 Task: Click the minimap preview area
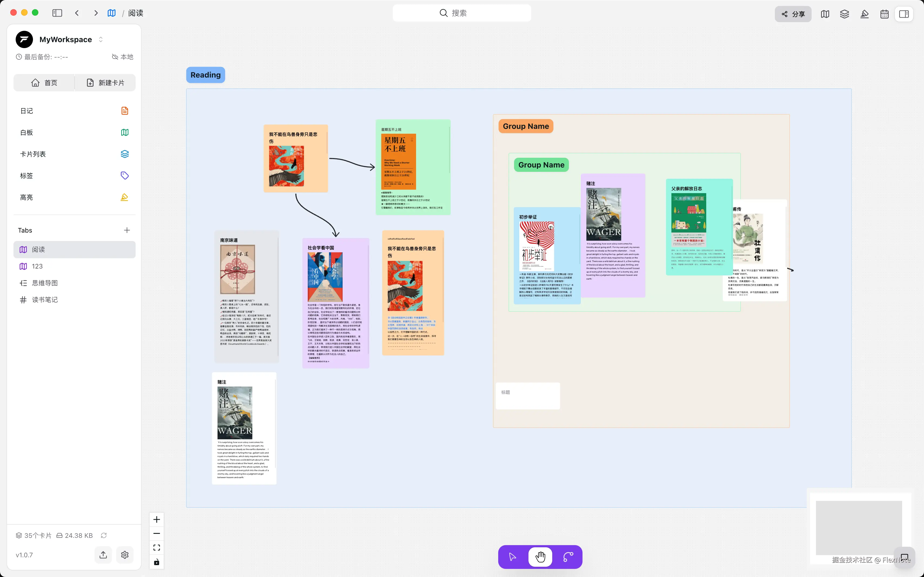(x=858, y=527)
